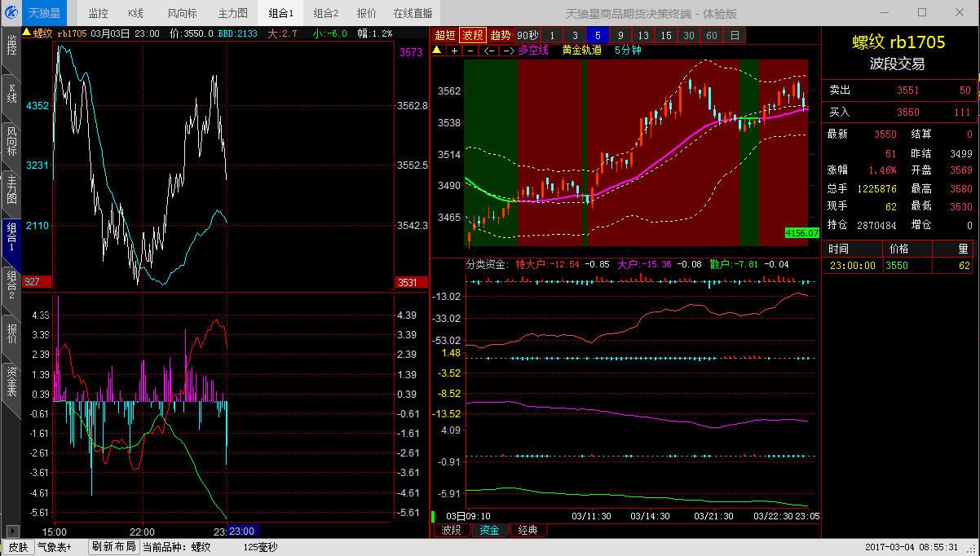Switch to the 经典 bottom tab

(x=528, y=531)
